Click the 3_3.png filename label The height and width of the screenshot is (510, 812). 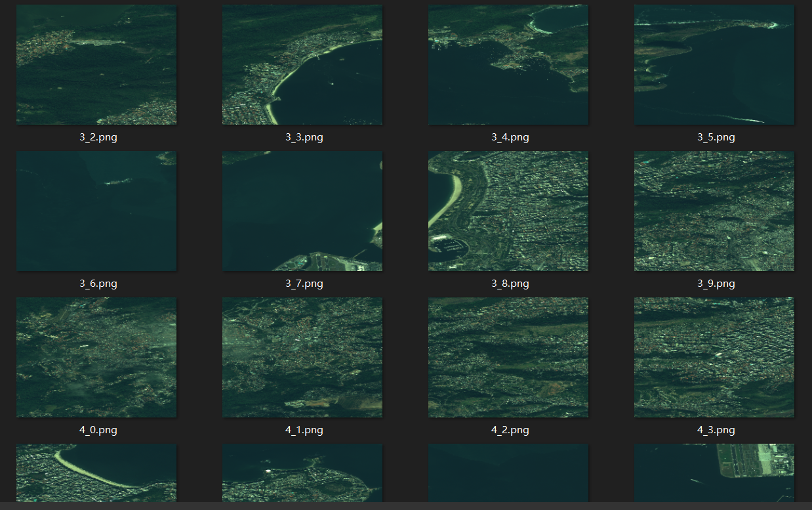point(304,137)
